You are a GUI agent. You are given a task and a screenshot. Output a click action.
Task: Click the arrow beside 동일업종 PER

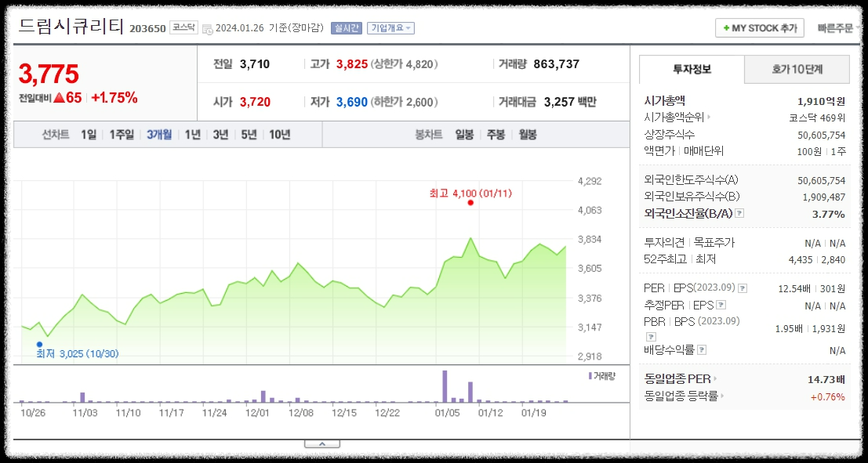point(715,379)
